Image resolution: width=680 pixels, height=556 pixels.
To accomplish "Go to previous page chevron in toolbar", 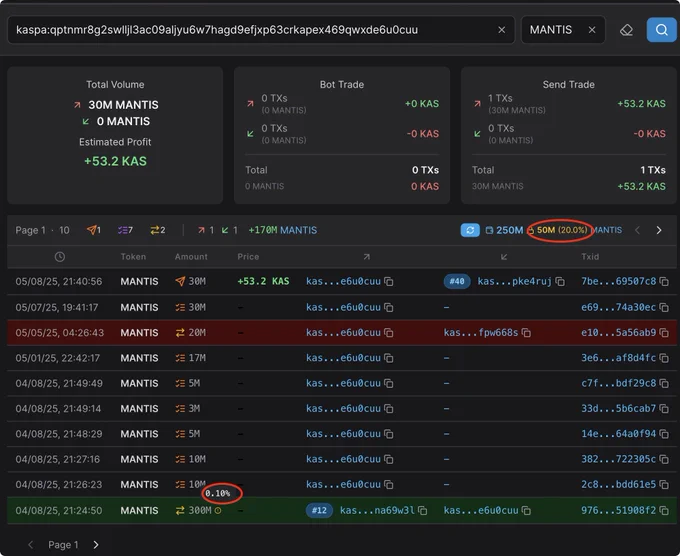I will (637, 230).
